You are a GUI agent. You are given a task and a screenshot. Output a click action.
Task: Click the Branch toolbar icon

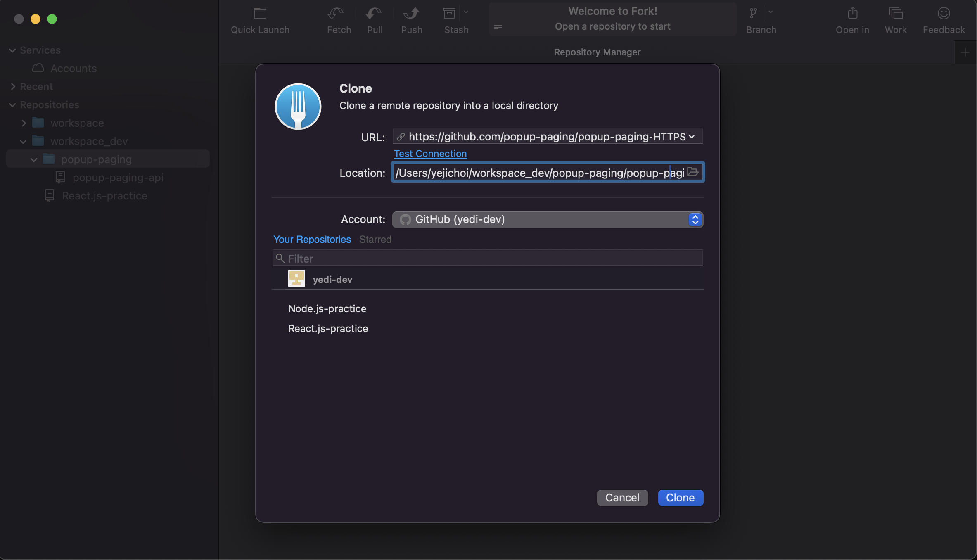(754, 14)
